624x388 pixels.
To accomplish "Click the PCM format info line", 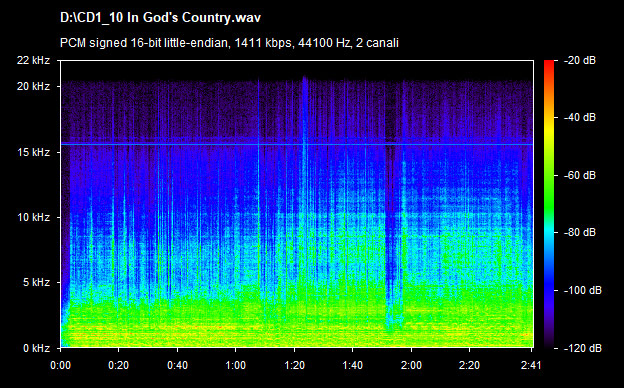I will point(229,43).
